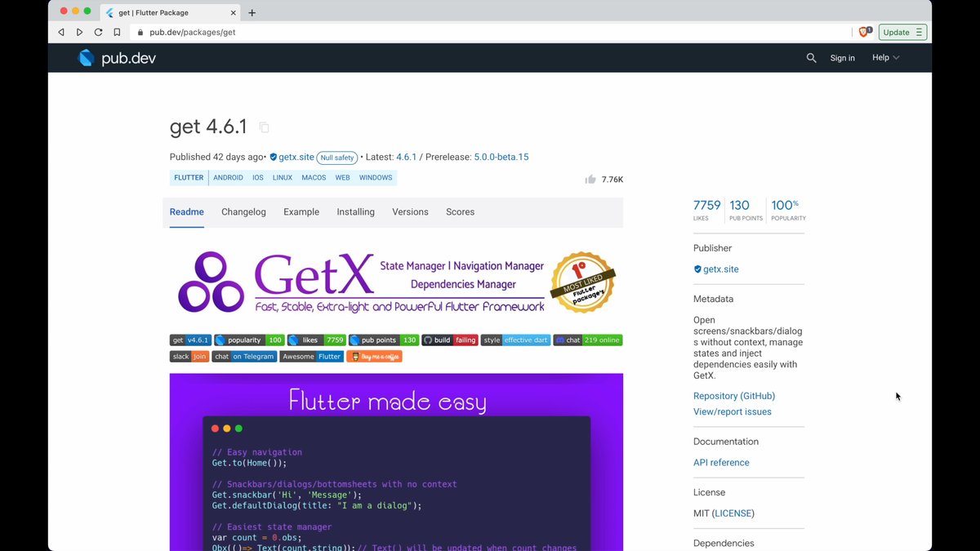The image size is (980, 551).
Task: Open the browser Update menu button
Action: pyautogui.click(x=902, y=33)
